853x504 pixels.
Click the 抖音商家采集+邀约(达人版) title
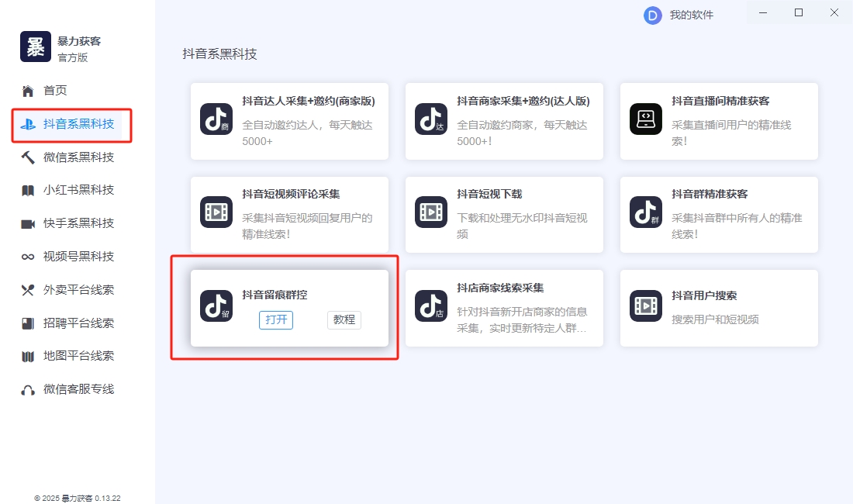tap(523, 101)
